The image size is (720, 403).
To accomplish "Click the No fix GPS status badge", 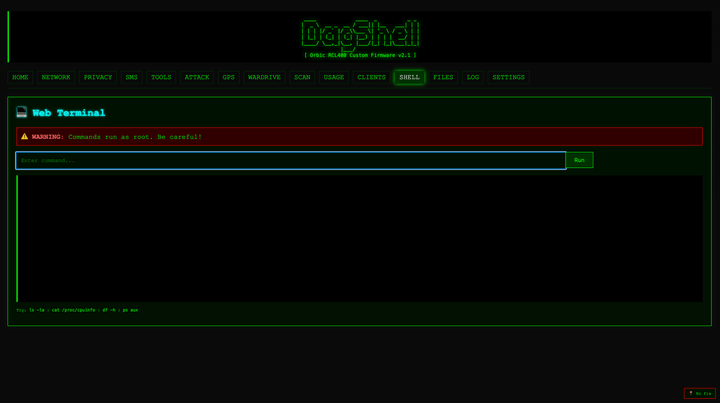I will (x=700, y=393).
